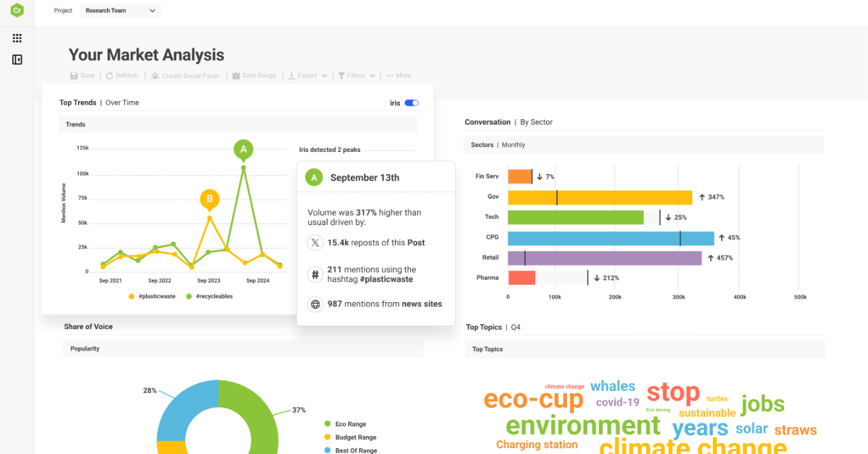Image resolution: width=868 pixels, height=454 pixels.
Task: Click the Gov yellow bar
Action: pyautogui.click(x=600, y=197)
